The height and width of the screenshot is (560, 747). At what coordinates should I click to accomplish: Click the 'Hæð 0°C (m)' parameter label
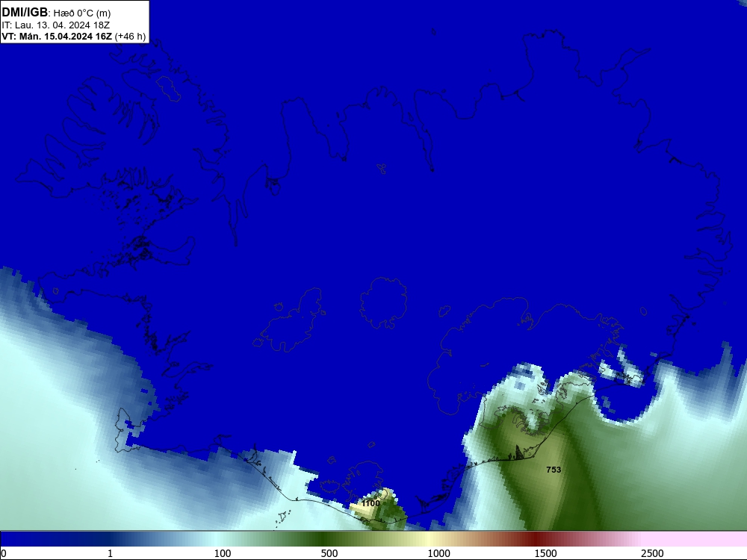click(82, 13)
